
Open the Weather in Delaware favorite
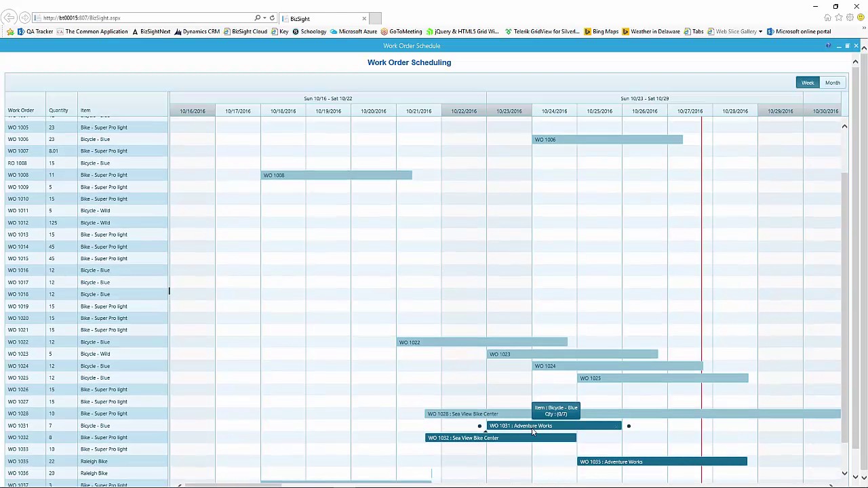tap(651, 31)
